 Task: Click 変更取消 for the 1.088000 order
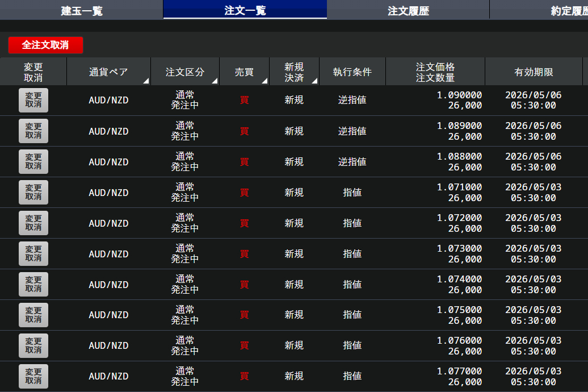[x=33, y=162]
